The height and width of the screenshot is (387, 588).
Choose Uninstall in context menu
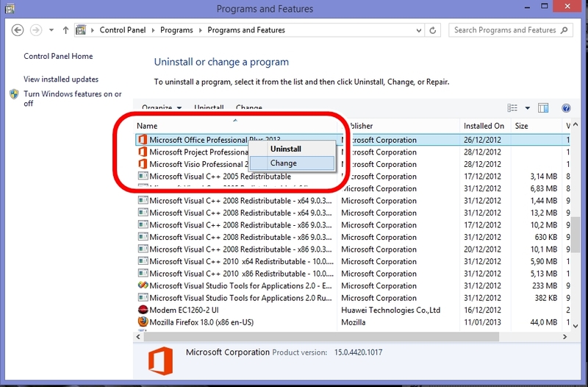tap(292, 149)
